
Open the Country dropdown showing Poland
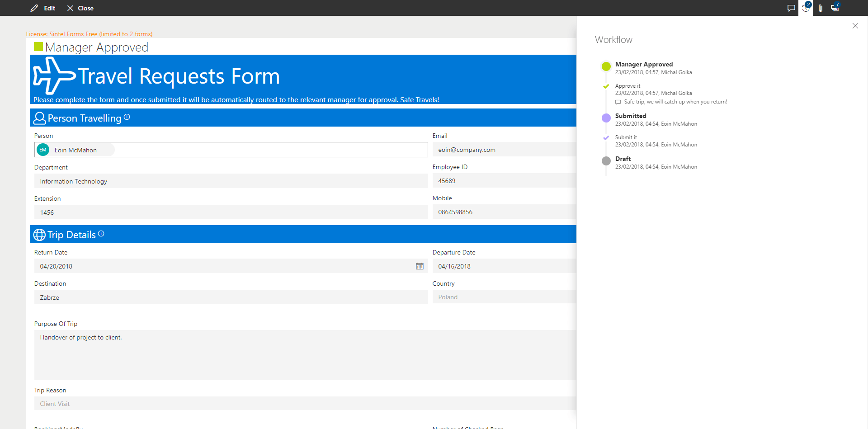[505, 297]
